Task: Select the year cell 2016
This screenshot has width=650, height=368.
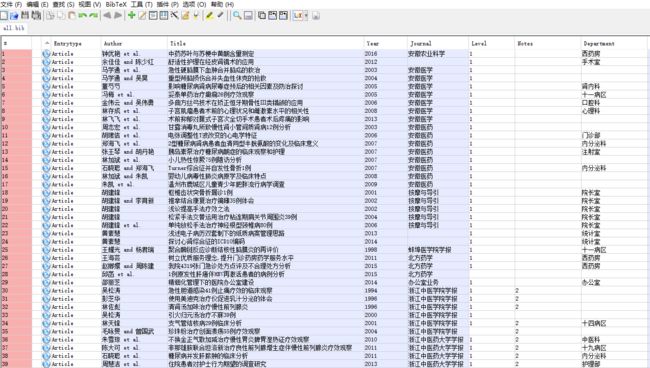Action: (x=385, y=54)
